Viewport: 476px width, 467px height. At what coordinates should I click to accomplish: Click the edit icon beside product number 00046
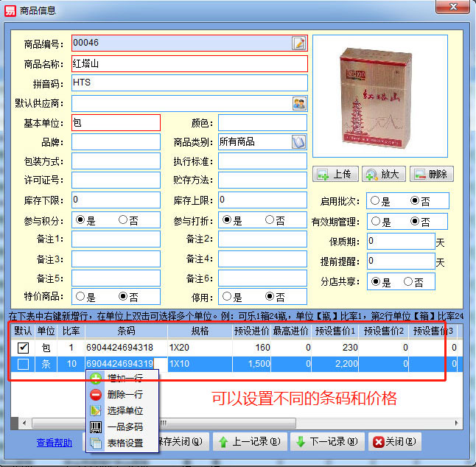298,43
